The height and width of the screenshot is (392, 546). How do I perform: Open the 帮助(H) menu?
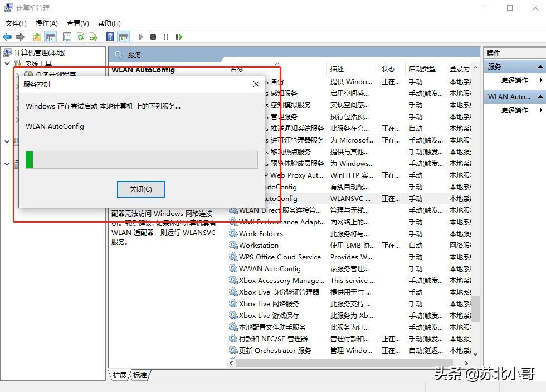coord(109,23)
